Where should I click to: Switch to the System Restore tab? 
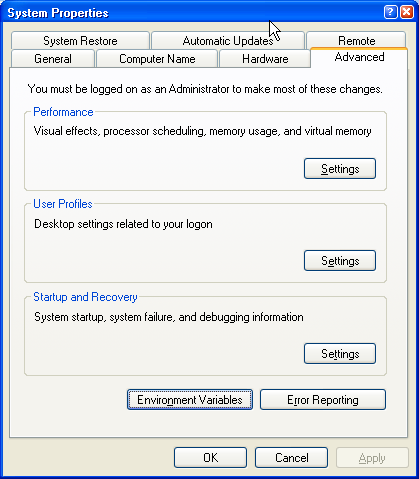(x=80, y=41)
